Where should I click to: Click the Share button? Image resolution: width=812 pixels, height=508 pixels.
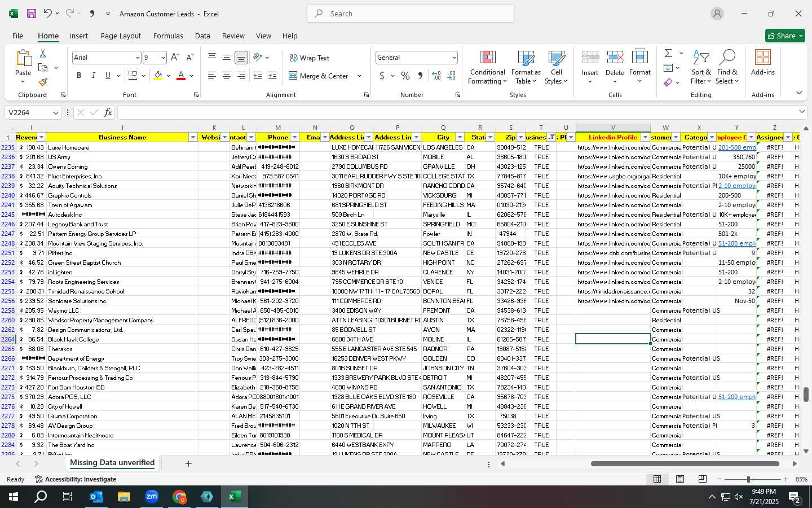pos(785,36)
